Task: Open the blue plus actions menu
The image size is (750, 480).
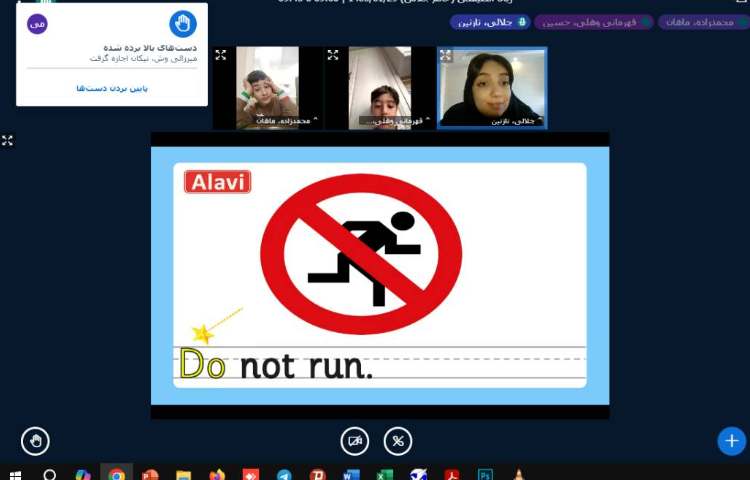Action: click(x=732, y=441)
